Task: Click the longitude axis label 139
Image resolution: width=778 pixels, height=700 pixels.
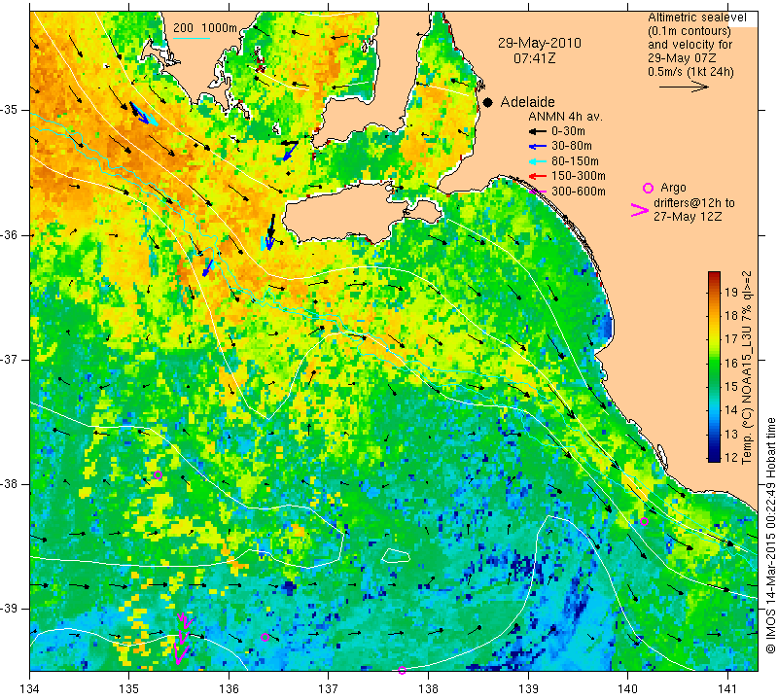Action: (x=528, y=688)
